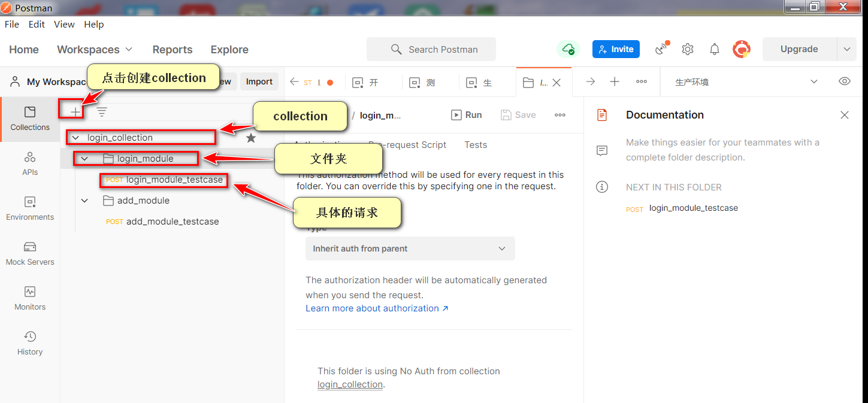Click the previous tabs arrow
Screen dimensions: 868x403
coord(294,82)
